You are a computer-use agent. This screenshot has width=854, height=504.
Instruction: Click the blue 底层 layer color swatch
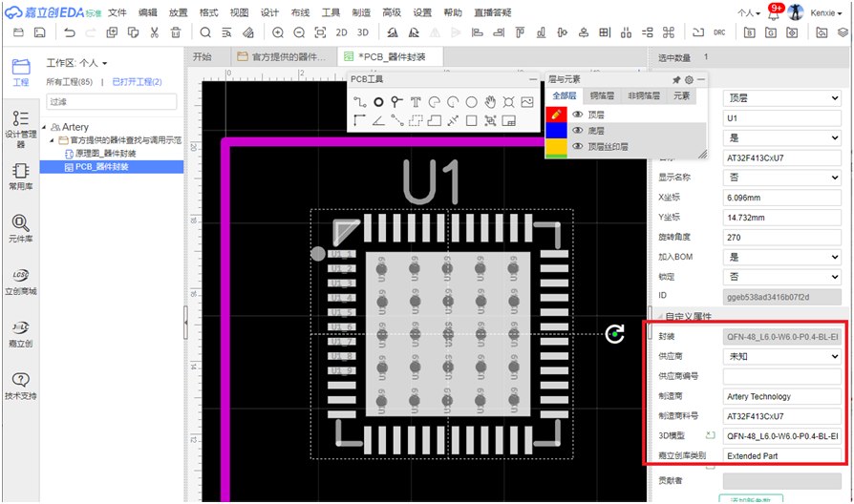click(x=556, y=130)
